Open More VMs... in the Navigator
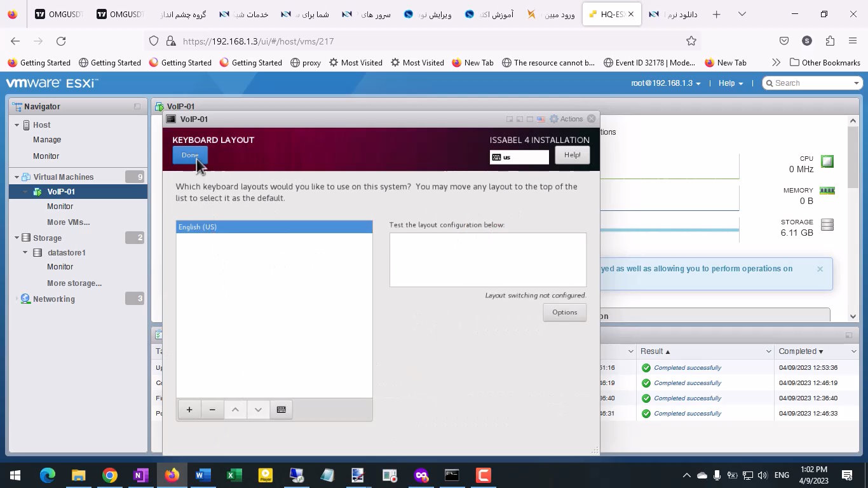The height and width of the screenshot is (488, 868). [x=69, y=222]
